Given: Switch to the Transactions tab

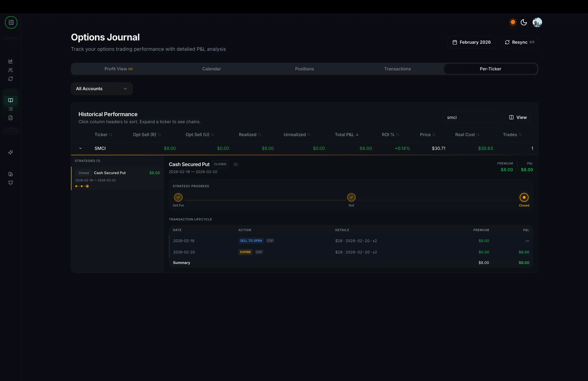Looking at the screenshot, I should [x=397, y=69].
